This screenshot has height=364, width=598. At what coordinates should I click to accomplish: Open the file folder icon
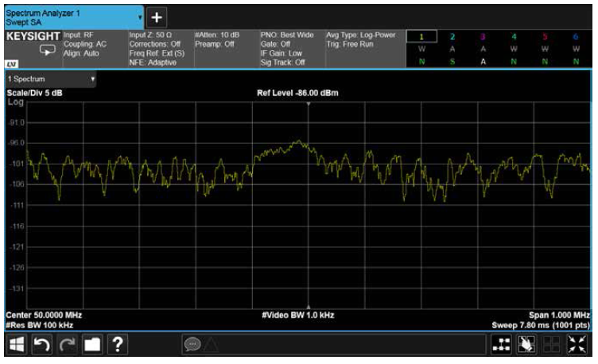(x=92, y=345)
